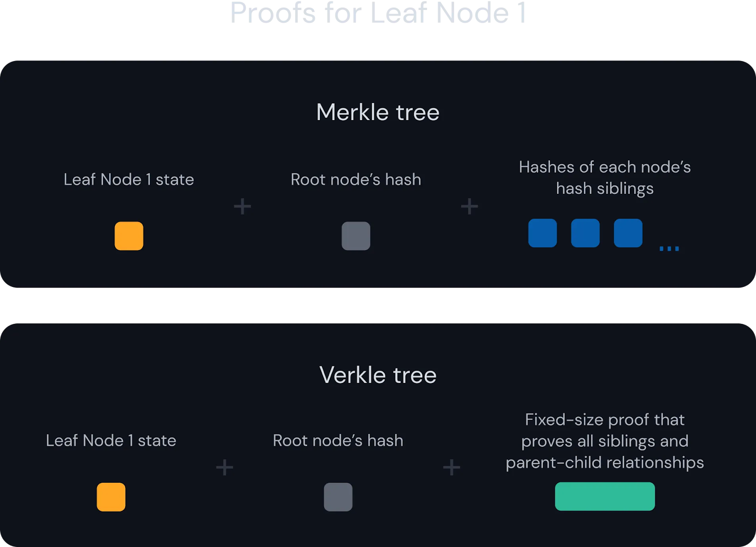The image size is (756, 547).
Task: Click Hashes of each node's hash siblings text
Action: [605, 178]
